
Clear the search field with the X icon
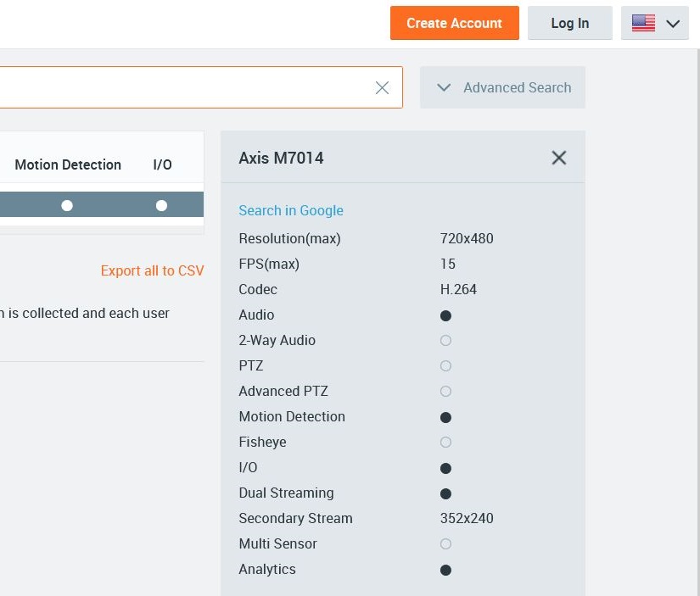pos(382,88)
